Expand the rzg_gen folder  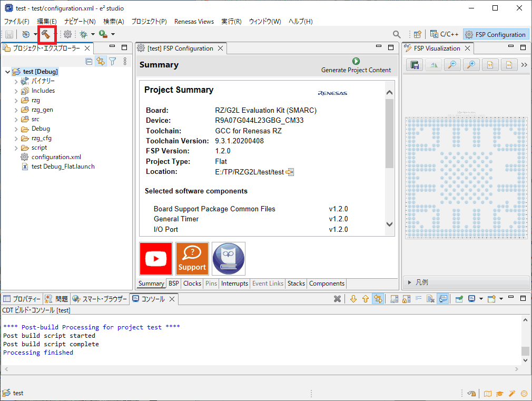(x=16, y=110)
